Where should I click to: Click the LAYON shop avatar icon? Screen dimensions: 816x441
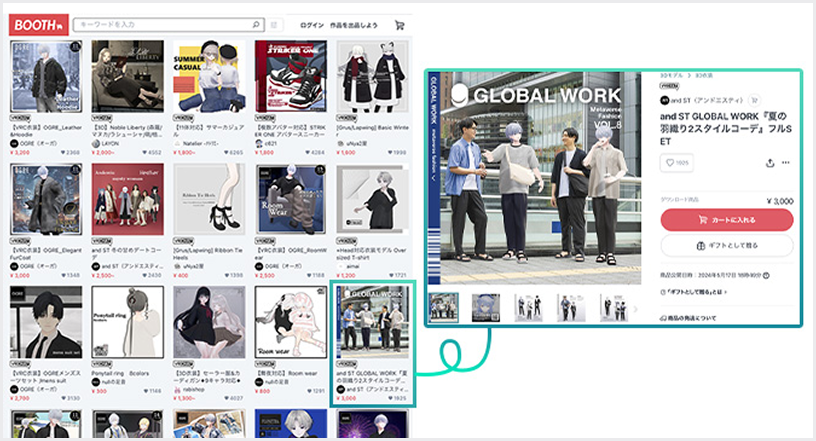point(96,143)
